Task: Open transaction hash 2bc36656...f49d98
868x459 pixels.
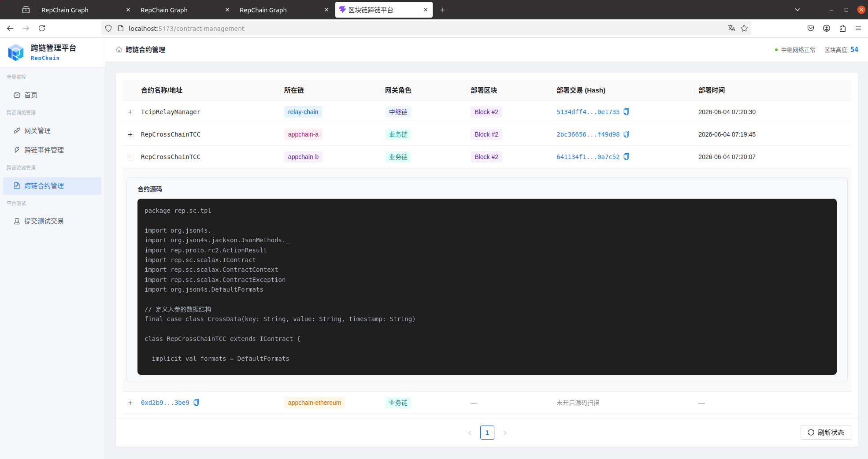Action: [x=588, y=134]
